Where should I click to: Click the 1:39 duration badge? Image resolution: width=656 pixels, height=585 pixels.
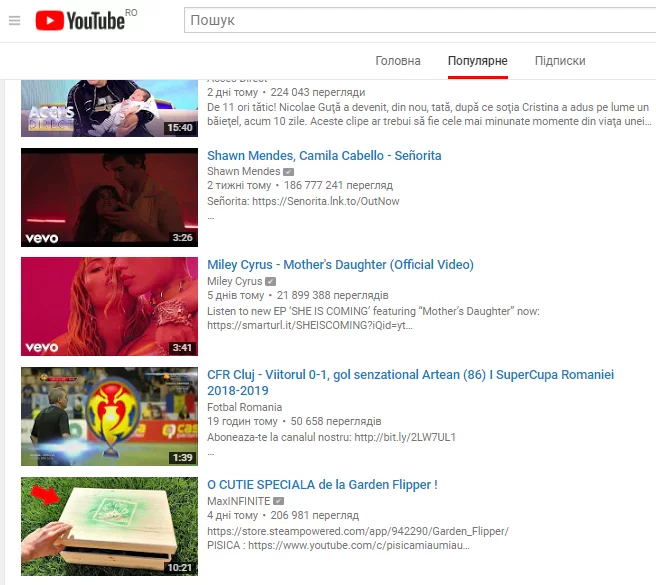(183, 458)
